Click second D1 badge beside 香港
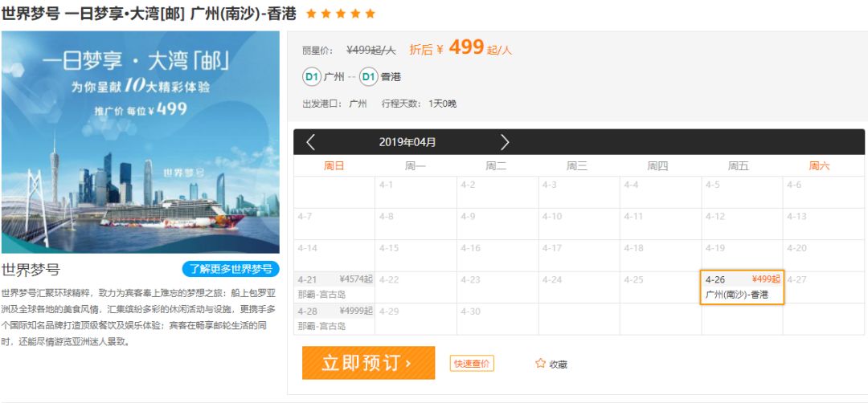 tap(369, 77)
